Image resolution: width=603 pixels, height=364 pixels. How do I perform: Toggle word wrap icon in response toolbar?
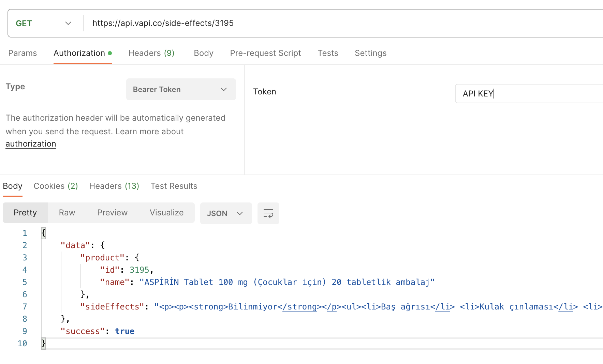coord(268,213)
